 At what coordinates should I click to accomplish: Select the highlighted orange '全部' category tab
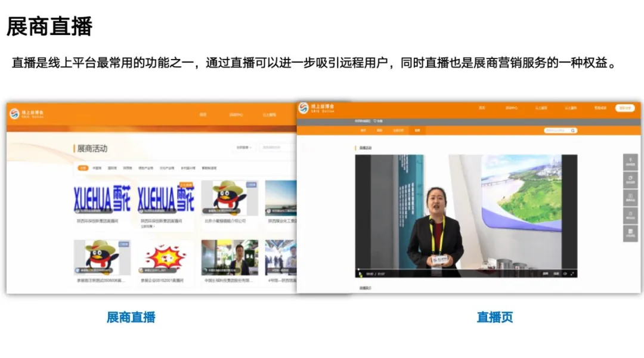tap(83, 168)
